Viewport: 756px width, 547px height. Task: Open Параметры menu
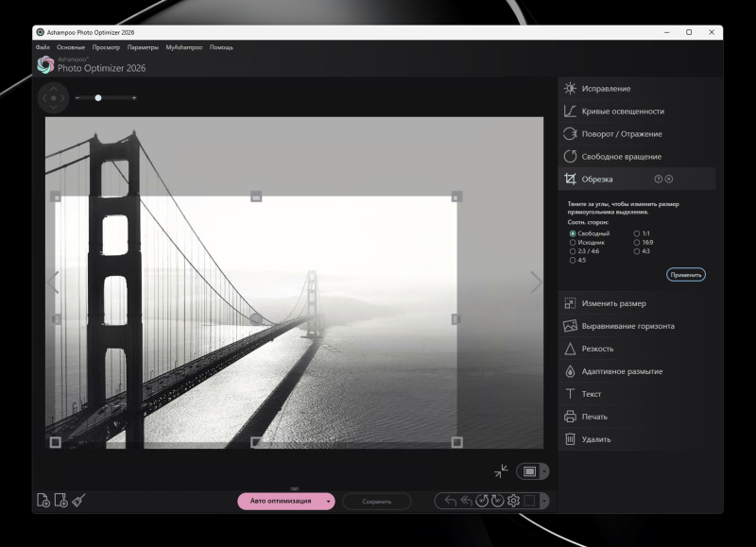click(143, 47)
